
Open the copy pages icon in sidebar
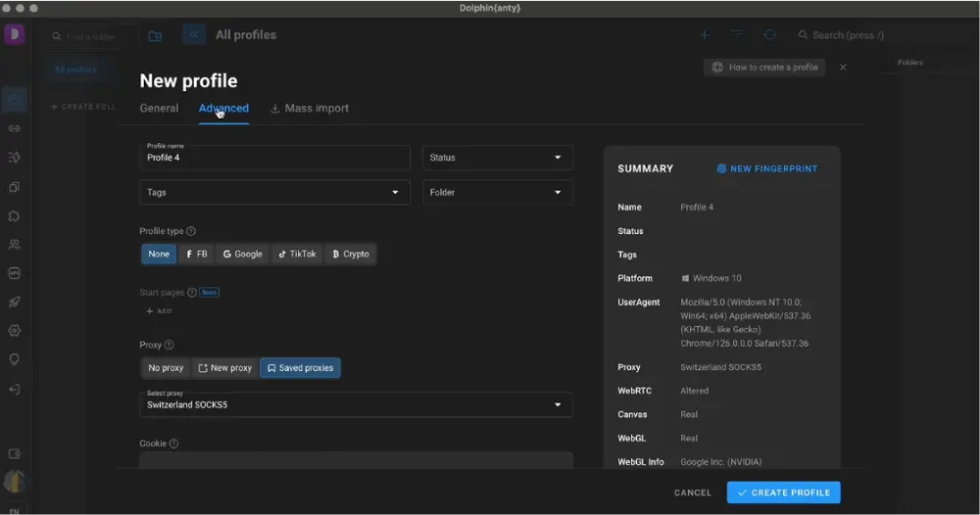[14, 187]
